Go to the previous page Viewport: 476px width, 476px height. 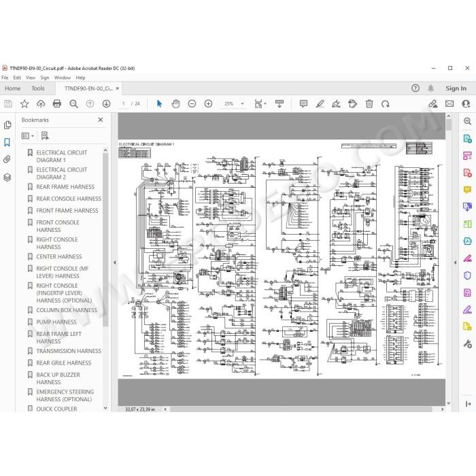click(90, 104)
